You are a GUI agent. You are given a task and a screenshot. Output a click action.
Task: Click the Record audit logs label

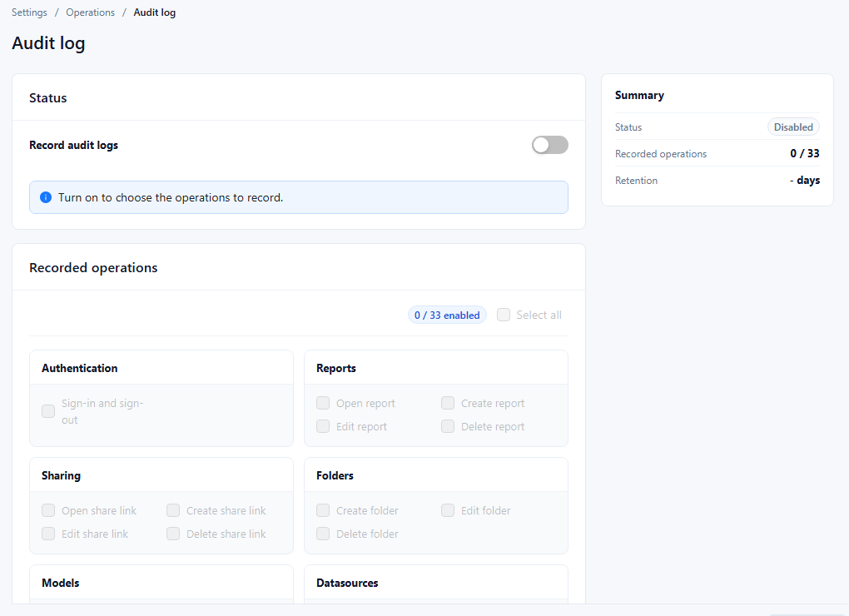click(73, 145)
